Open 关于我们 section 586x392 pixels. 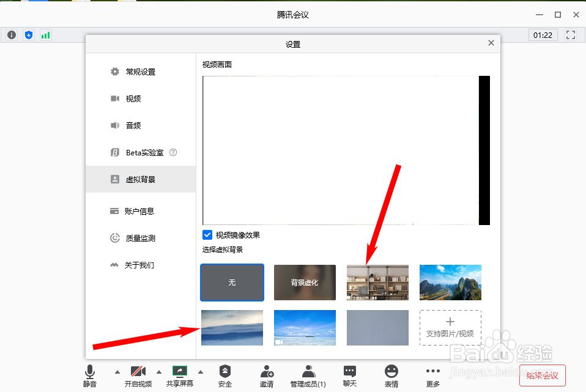coord(141,265)
